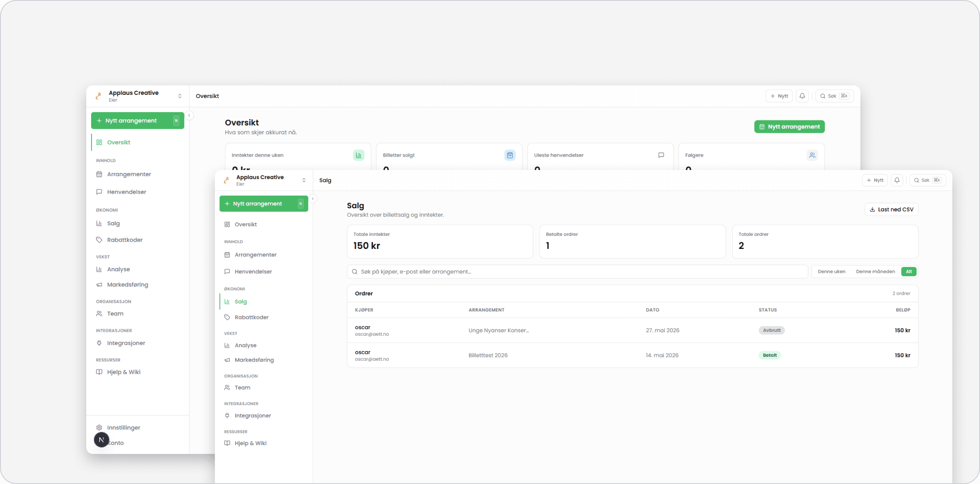
Task: Click the green Nytt arrangement button on the Oversikt page
Action: pos(789,126)
